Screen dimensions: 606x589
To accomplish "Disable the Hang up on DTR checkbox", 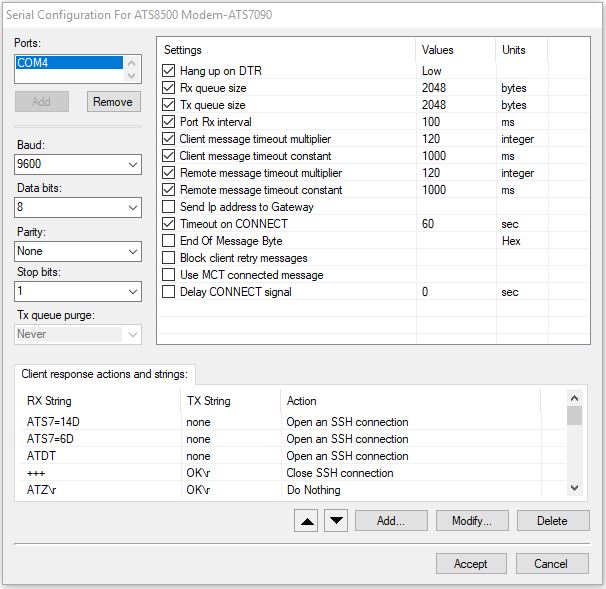I will click(x=169, y=71).
